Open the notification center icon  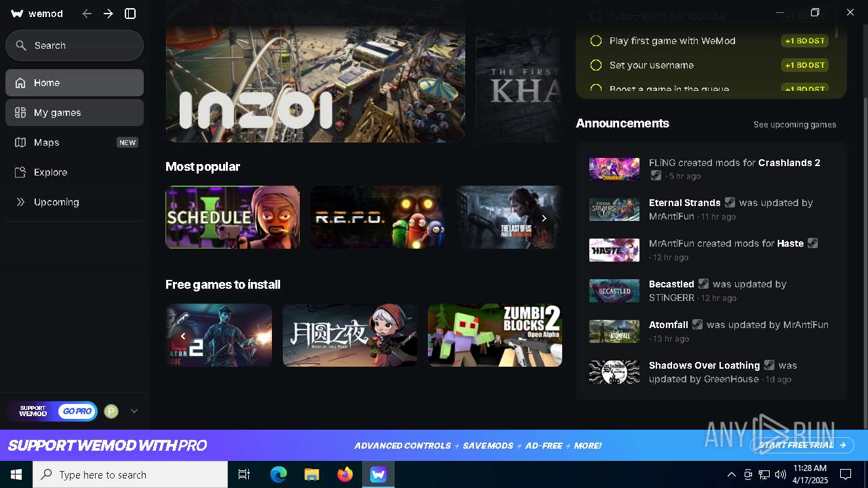(x=846, y=474)
